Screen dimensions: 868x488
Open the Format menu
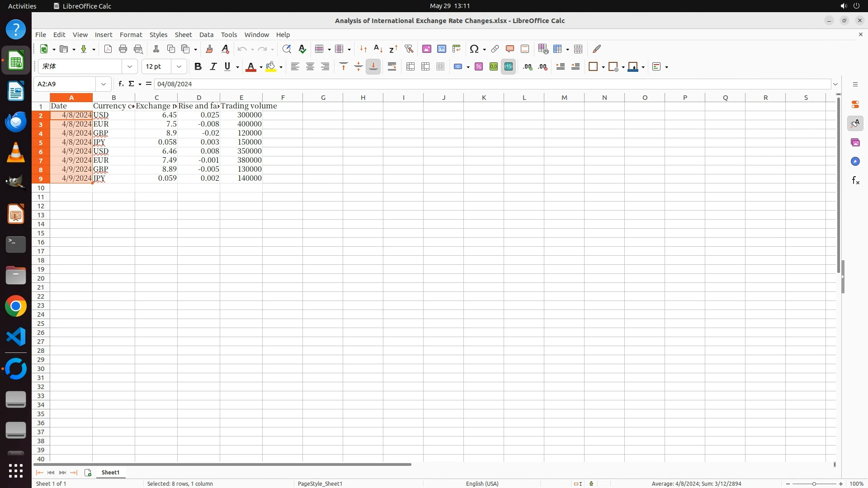[x=131, y=35]
